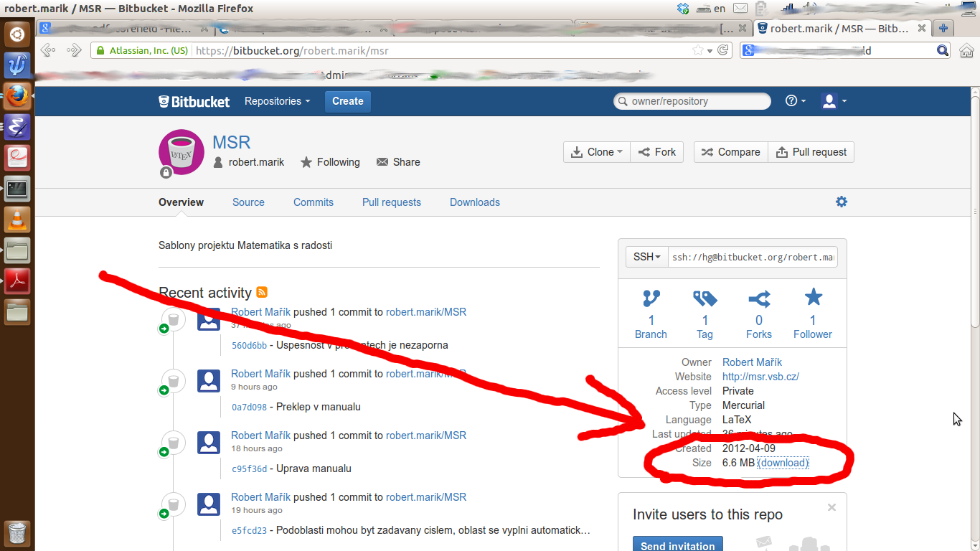Click the Branch icon in repo stats
The height and width of the screenshot is (551, 980).
pyautogui.click(x=651, y=298)
